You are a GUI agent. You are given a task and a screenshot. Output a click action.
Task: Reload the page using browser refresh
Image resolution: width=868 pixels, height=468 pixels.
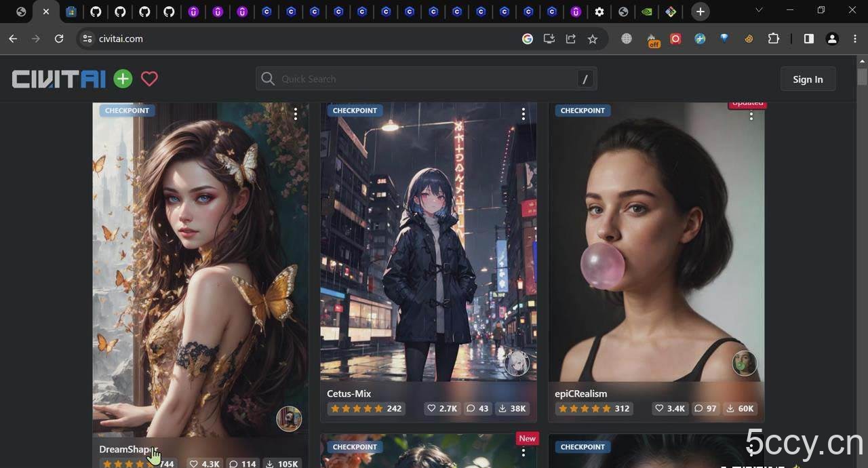coord(59,39)
